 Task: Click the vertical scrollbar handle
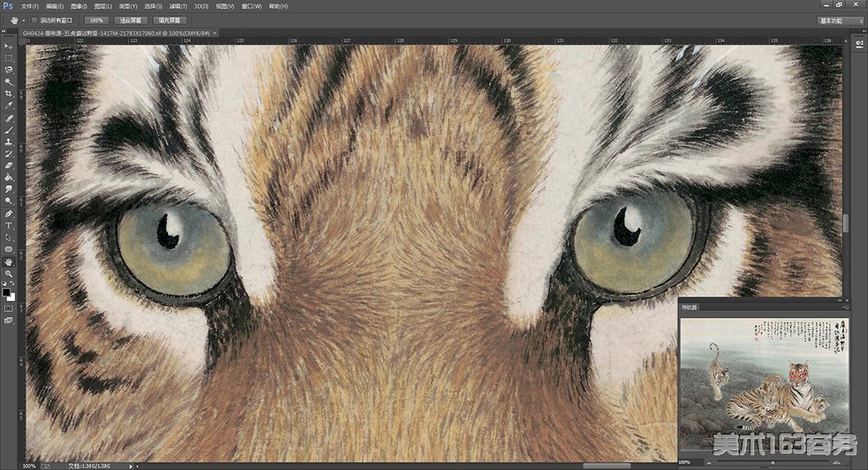[846, 223]
